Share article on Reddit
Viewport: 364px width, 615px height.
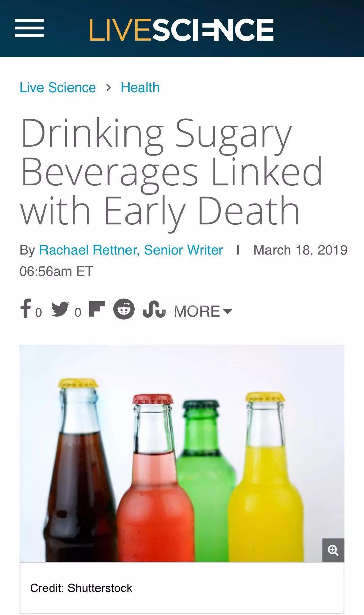124,309
